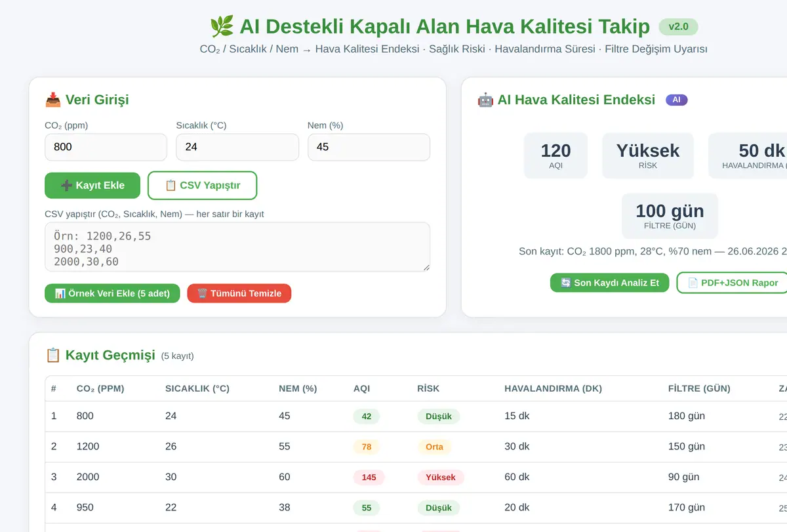This screenshot has height=532, width=787.
Task: Click the CSV Yapıştır button
Action: [203, 186]
